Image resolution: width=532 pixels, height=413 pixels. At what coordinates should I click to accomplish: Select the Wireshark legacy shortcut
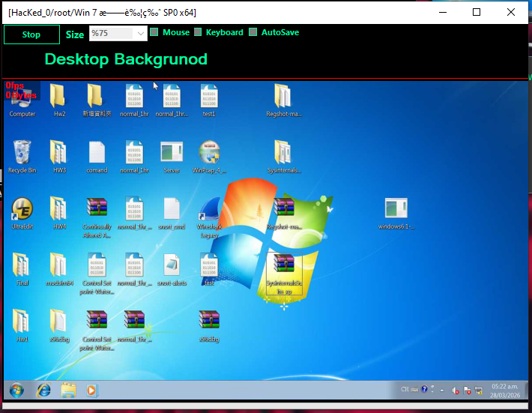tap(210, 210)
